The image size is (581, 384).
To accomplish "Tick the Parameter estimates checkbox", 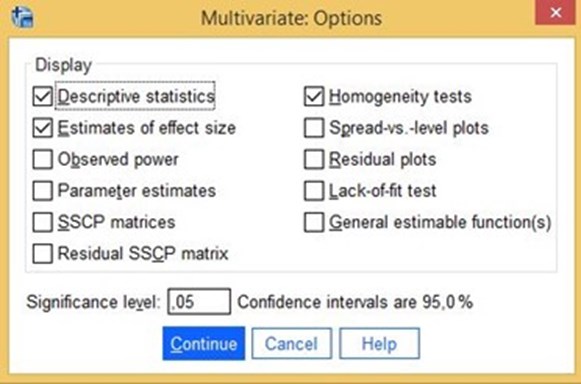I will [43, 191].
